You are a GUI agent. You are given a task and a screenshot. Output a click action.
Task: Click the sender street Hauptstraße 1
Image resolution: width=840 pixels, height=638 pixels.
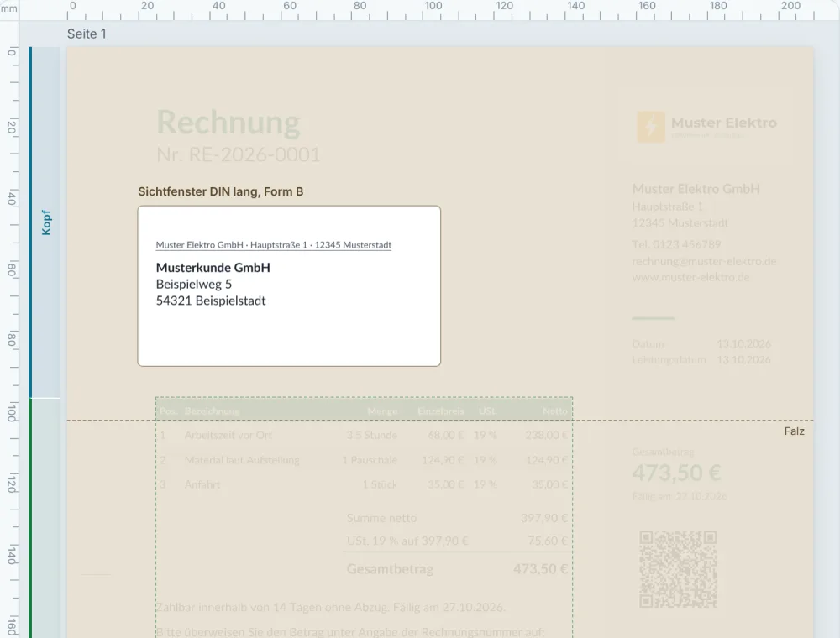(x=667, y=207)
